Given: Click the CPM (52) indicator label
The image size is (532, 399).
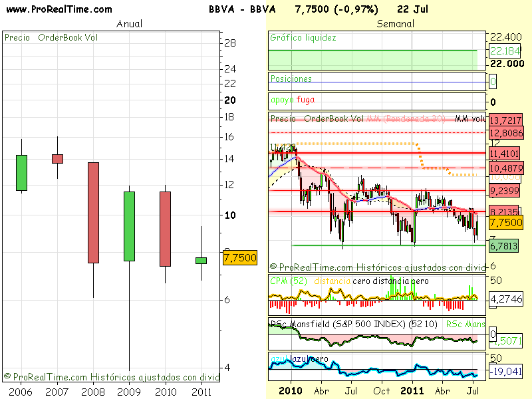Looking at the screenshot, I should tap(289, 281).
